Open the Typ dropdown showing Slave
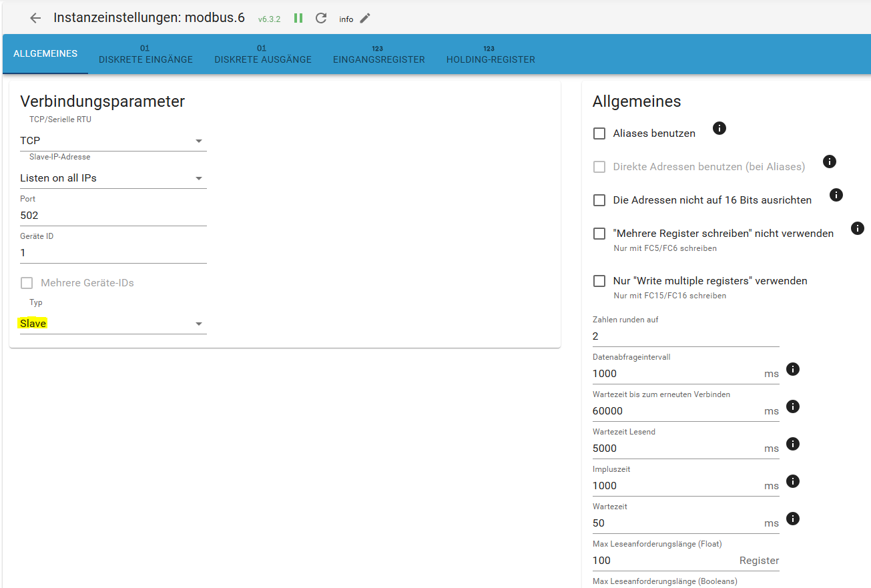The height and width of the screenshot is (588, 871). 113,324
